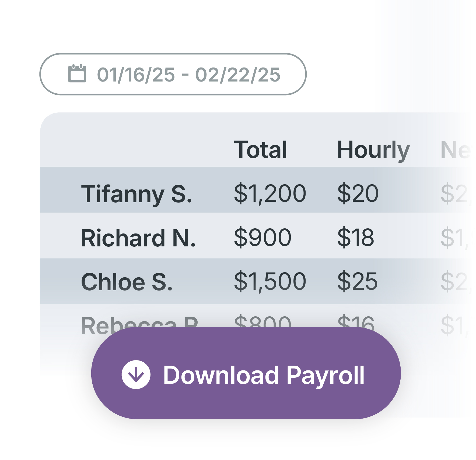The image size is (476, 460).
Task: Click Chloe's $25 hourly rate
Action: [x=358, y=281]
